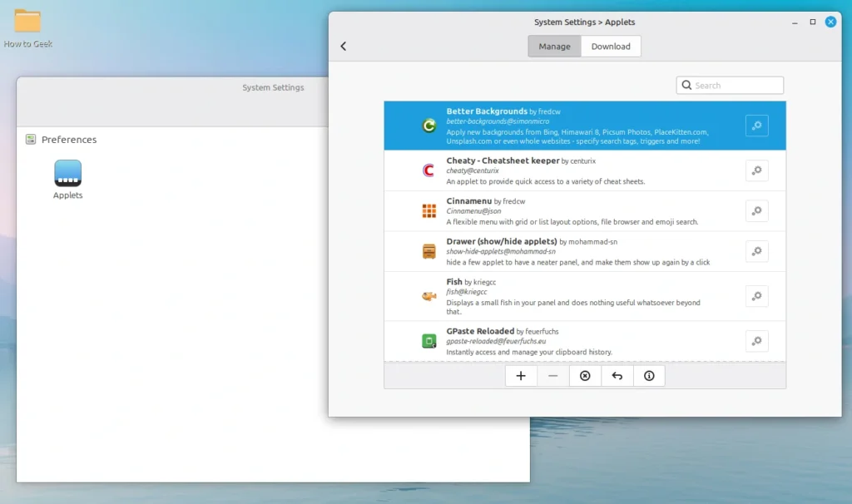Viewport: 852px width, 504px height.
Task: Switch to the Download tab
Action: point(611,46)
